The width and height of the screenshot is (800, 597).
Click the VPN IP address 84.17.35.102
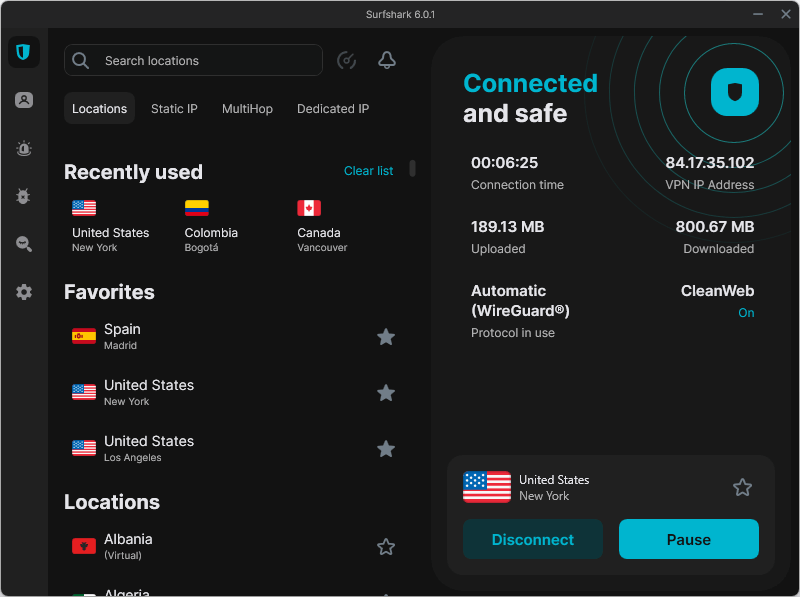(710, 163)
